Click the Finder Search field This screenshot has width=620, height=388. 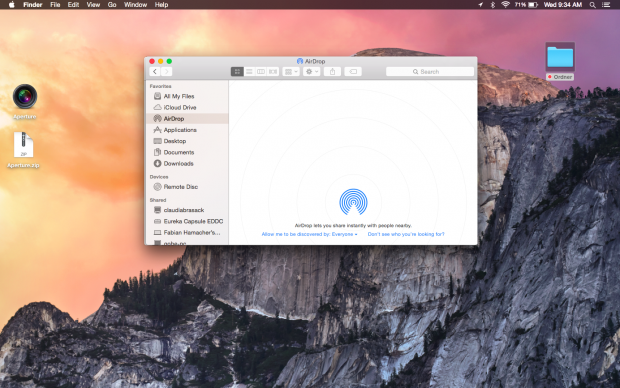pos(430,72)
